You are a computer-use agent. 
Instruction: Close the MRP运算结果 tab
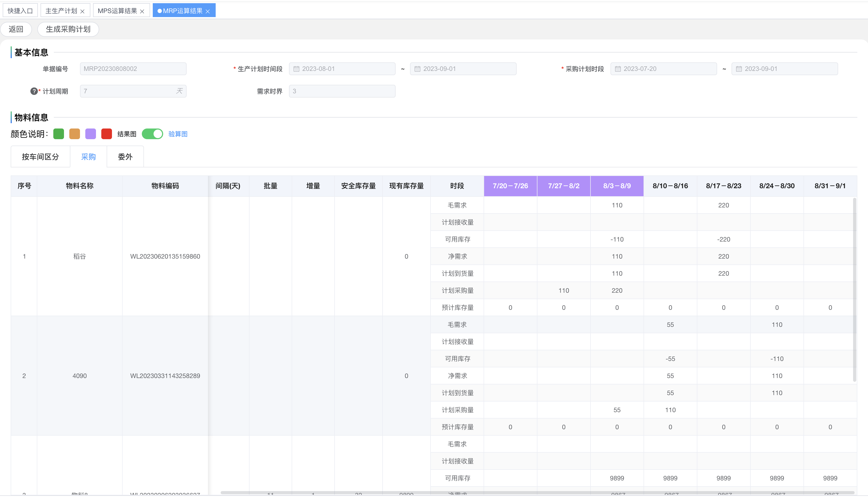(x=208, y=11)
